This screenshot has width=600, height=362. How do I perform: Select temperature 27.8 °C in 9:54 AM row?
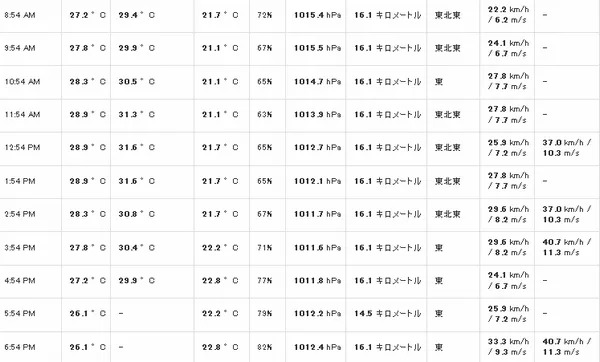tap(88, 48)
